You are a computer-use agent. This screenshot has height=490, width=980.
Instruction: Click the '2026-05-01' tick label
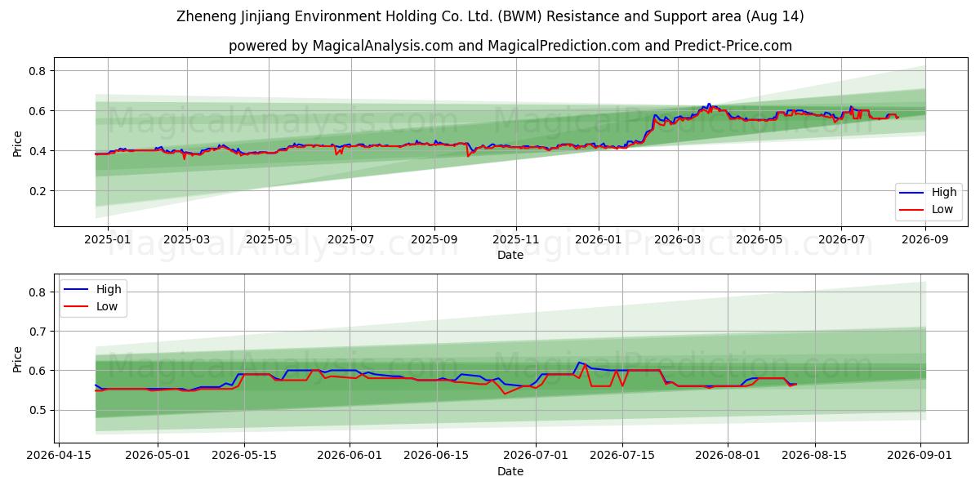pos(158,457)
